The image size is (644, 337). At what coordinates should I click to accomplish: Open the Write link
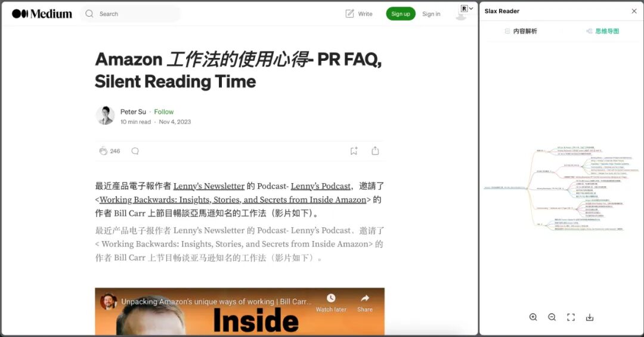pos(365,14)
